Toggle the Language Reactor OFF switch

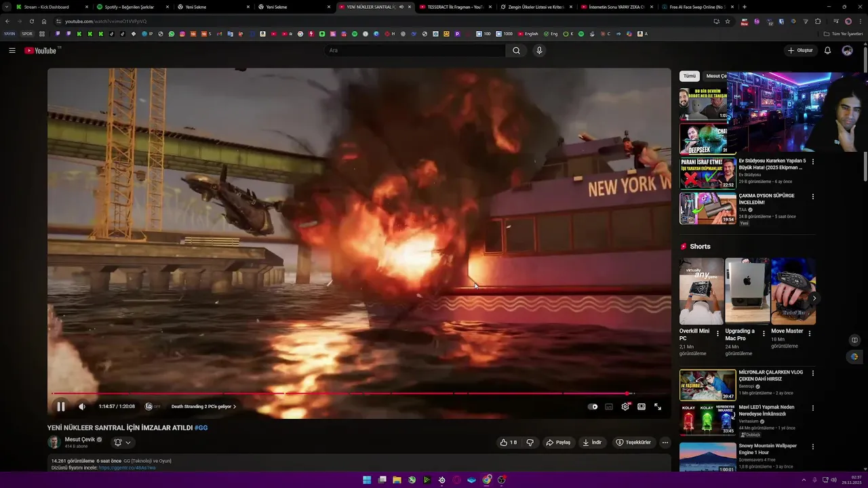coord(153,407)
